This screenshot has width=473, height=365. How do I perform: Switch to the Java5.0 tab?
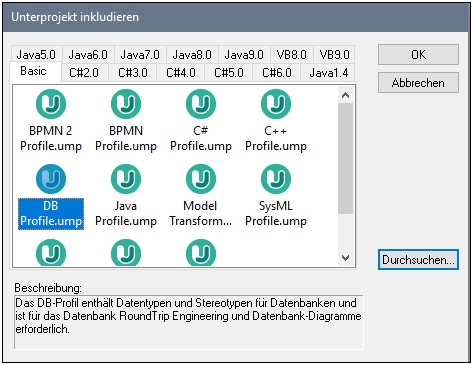[36, 55]
